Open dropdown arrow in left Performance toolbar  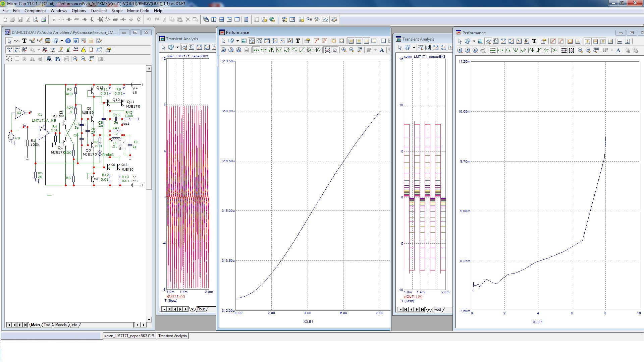point(237,41)
